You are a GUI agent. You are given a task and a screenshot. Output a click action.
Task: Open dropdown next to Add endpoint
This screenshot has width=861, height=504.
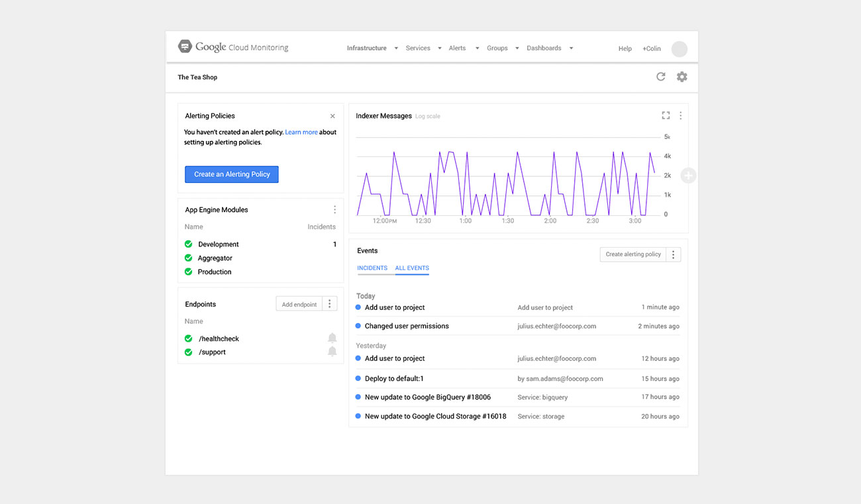(330, 304)
